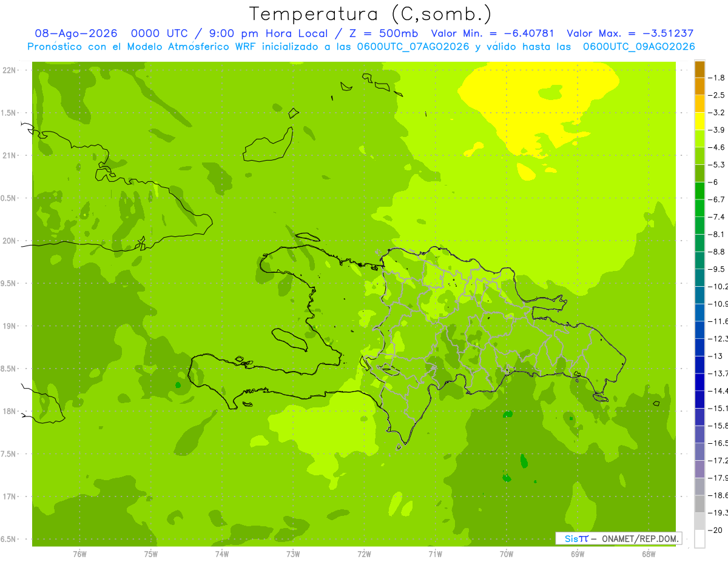This screenshot has height=562, width=728.
Task: Pick the green swatch between -4.6 and -5.3
Action: [700, 156]
